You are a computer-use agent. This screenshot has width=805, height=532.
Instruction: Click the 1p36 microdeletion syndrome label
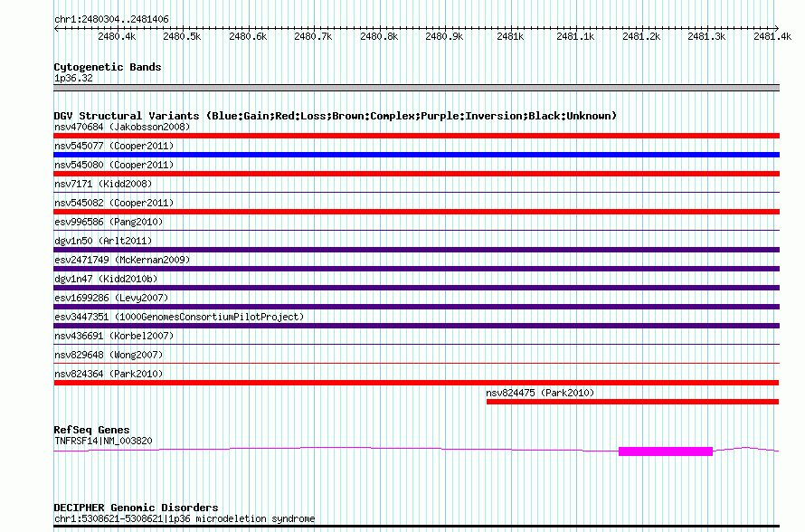185,518
